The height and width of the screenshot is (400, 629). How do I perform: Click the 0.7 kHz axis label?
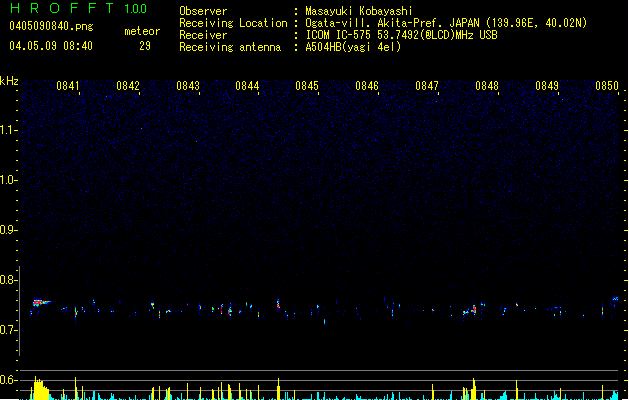coord(8,330)
